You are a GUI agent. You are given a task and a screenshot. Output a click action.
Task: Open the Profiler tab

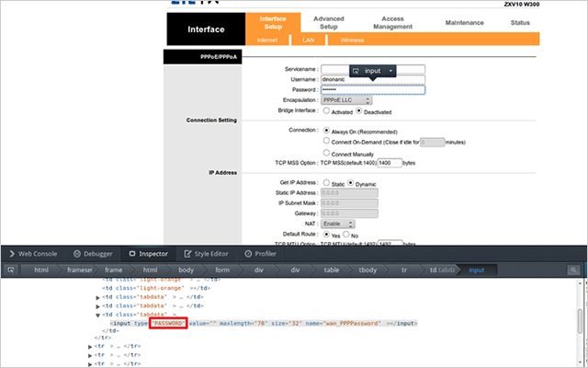[261, 253]
